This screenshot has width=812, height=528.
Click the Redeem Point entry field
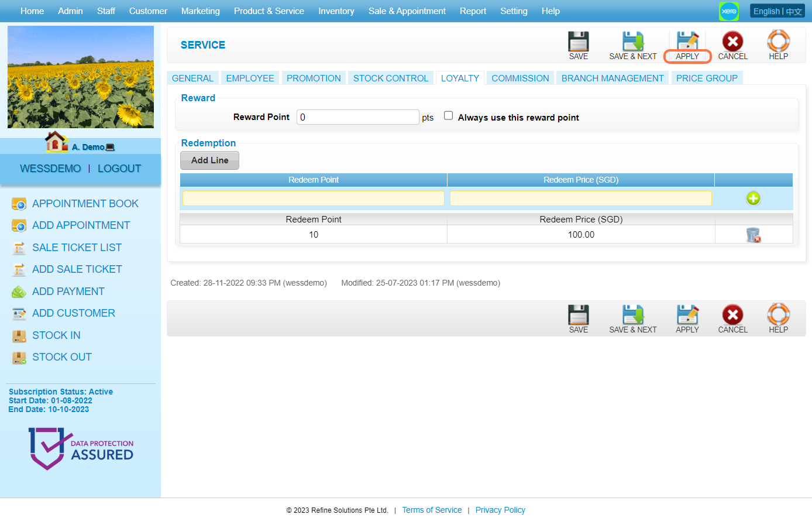click(x=313, y=198)
